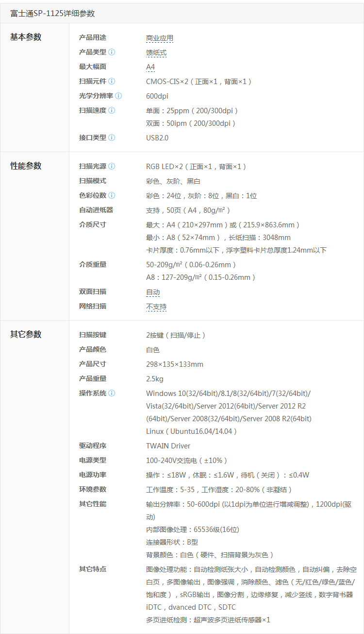Screen dimensions: 364x634
Task: Open the help icon for 光学分辨率
Action: (118, 96)
